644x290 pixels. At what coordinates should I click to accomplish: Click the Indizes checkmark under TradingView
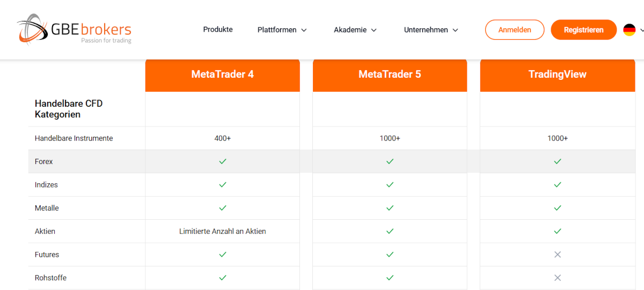(558, 184)
